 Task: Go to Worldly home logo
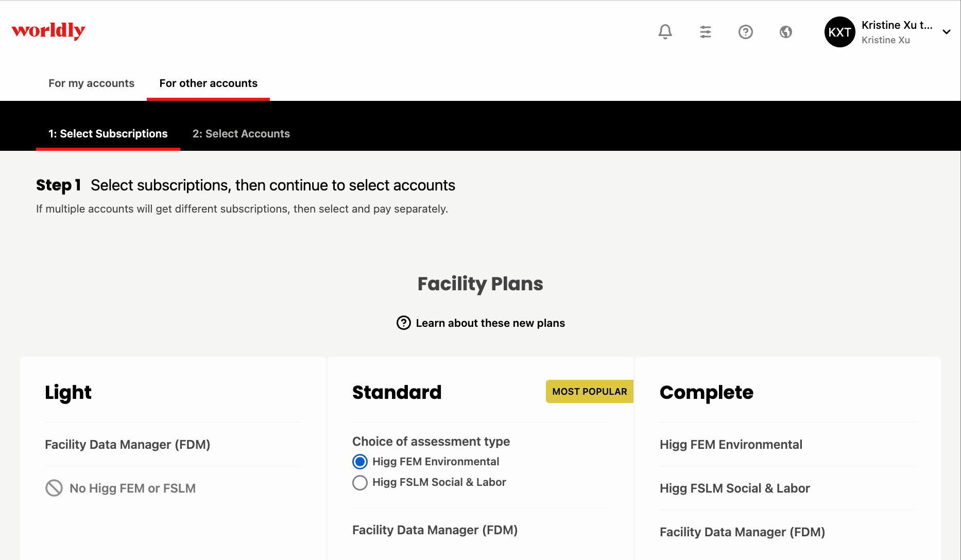click(48, 31)
